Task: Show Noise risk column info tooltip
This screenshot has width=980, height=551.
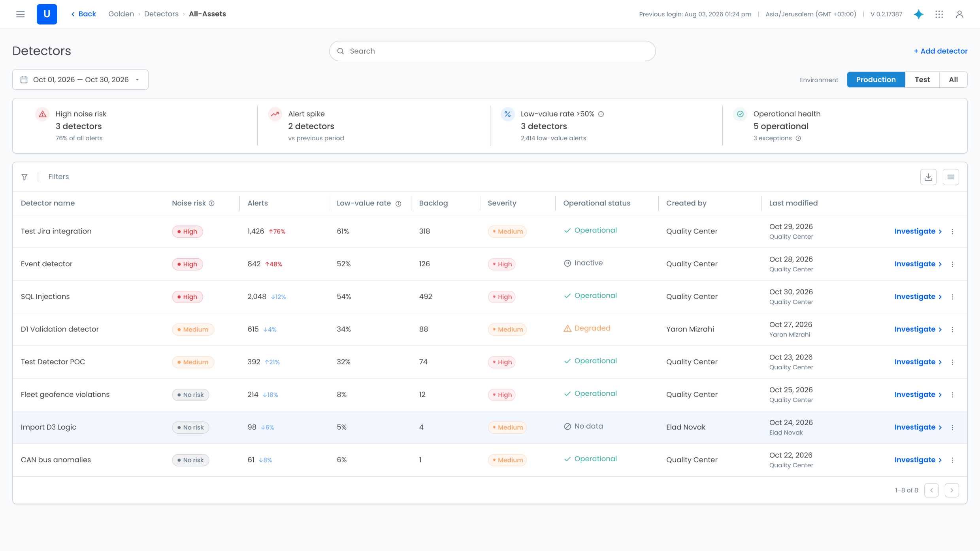Action: (x=212, y=203)
